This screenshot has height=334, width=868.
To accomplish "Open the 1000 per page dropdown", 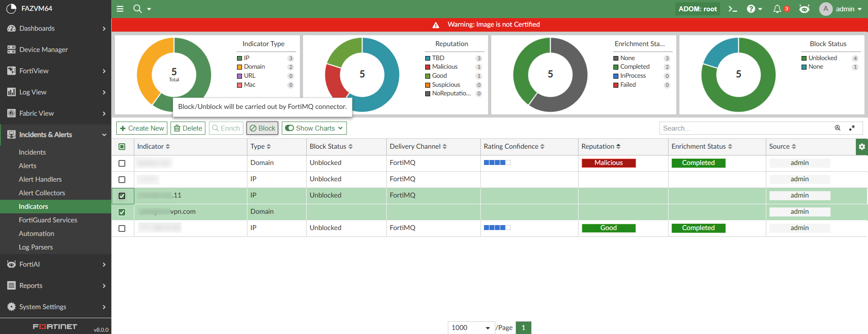I will (x=470, y=328).
